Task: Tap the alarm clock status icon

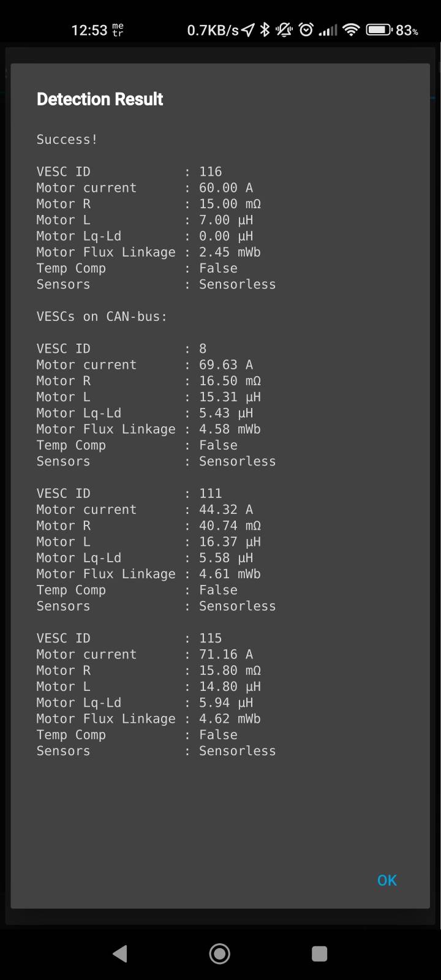Action: [306, 30]
